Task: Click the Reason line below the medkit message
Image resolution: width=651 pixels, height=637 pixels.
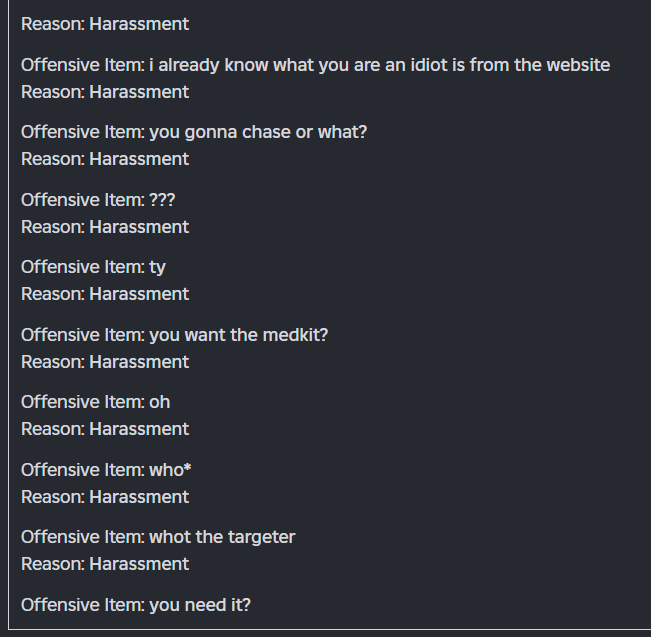Action: (105, 362)
